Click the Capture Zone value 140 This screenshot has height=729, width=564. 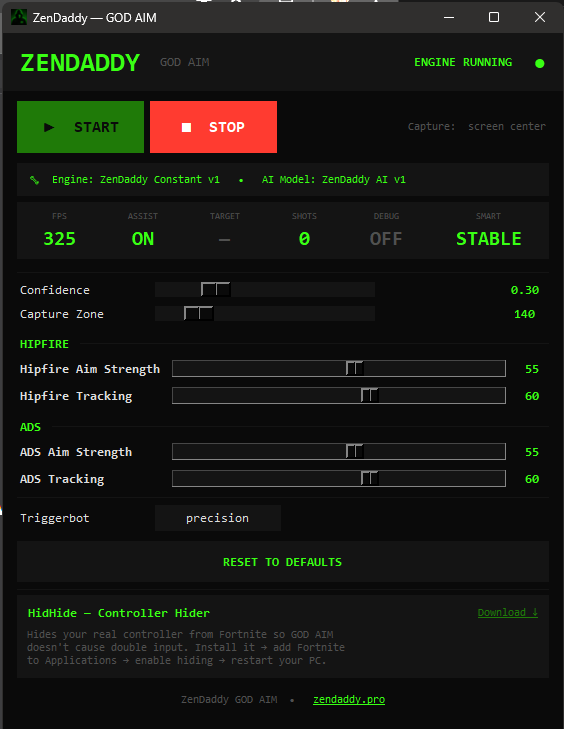[524, 314]
